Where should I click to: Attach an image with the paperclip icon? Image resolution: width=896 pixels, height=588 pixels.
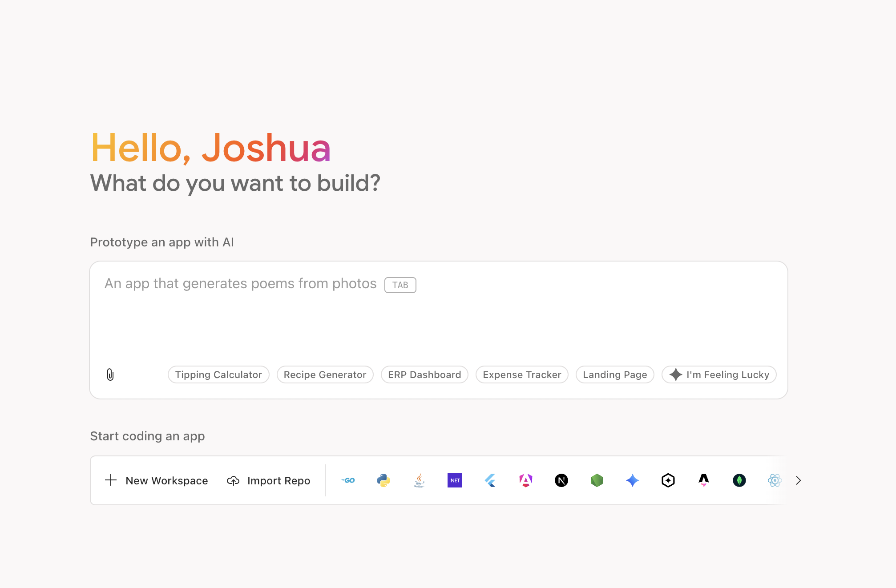[110, 375]
